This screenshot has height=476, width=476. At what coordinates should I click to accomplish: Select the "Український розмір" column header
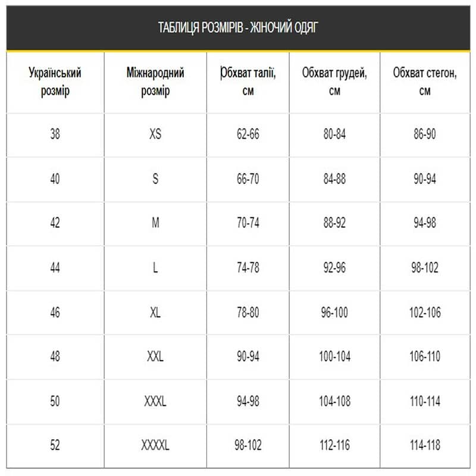pyautogui.click(x=55, y=82)
